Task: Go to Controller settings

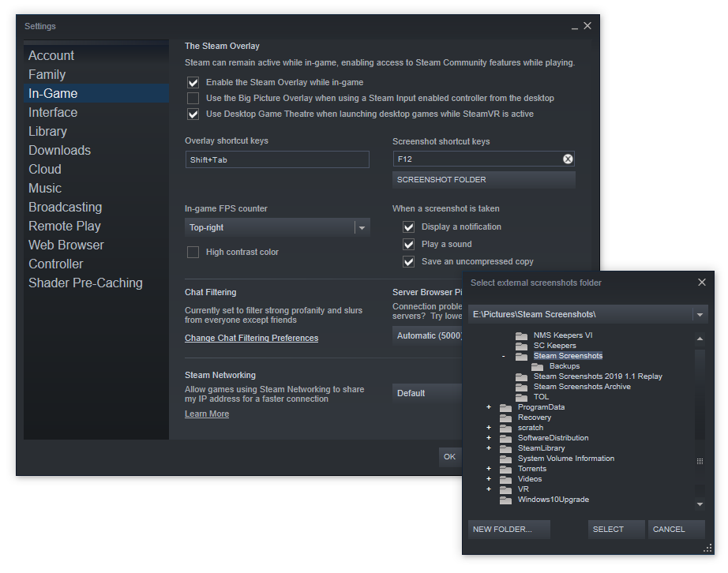Action: (x=96, y=264)
